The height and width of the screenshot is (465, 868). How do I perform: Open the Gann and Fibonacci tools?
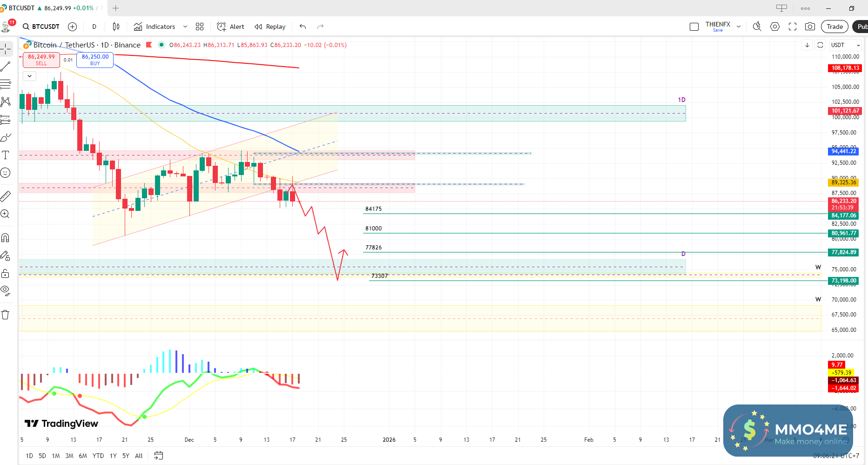[6, 84]
